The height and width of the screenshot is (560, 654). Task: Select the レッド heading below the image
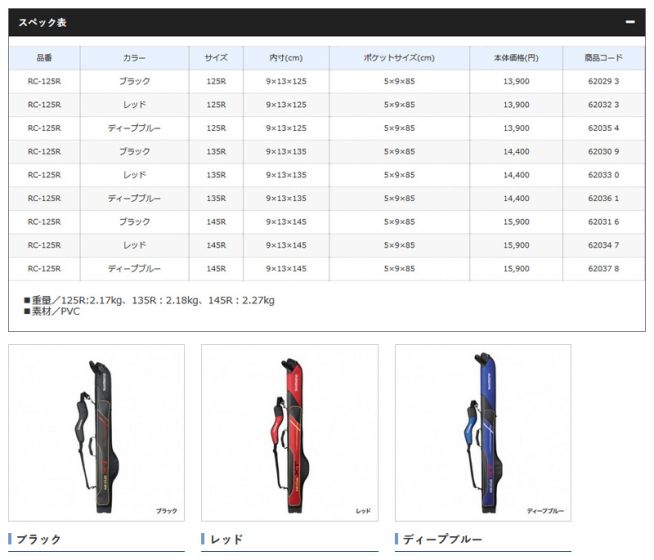226,539
